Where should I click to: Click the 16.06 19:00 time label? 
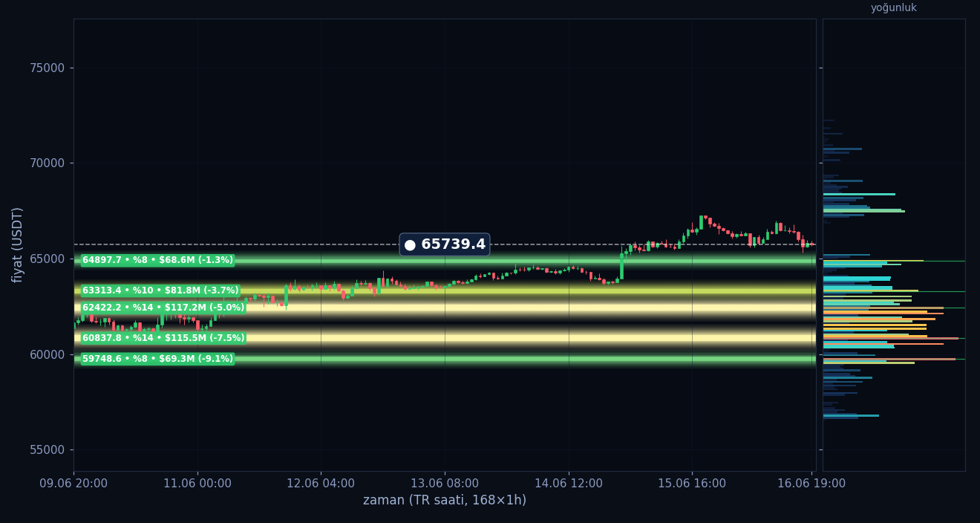click(x=811, y=484)
